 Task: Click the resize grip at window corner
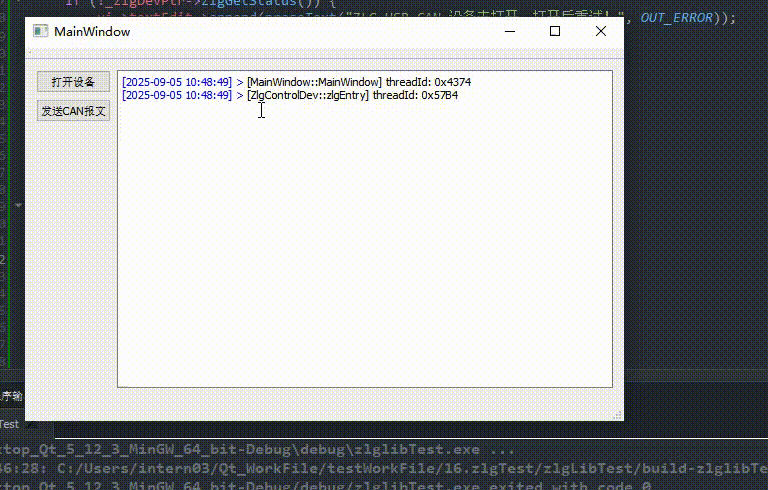[x=618, y=415]
